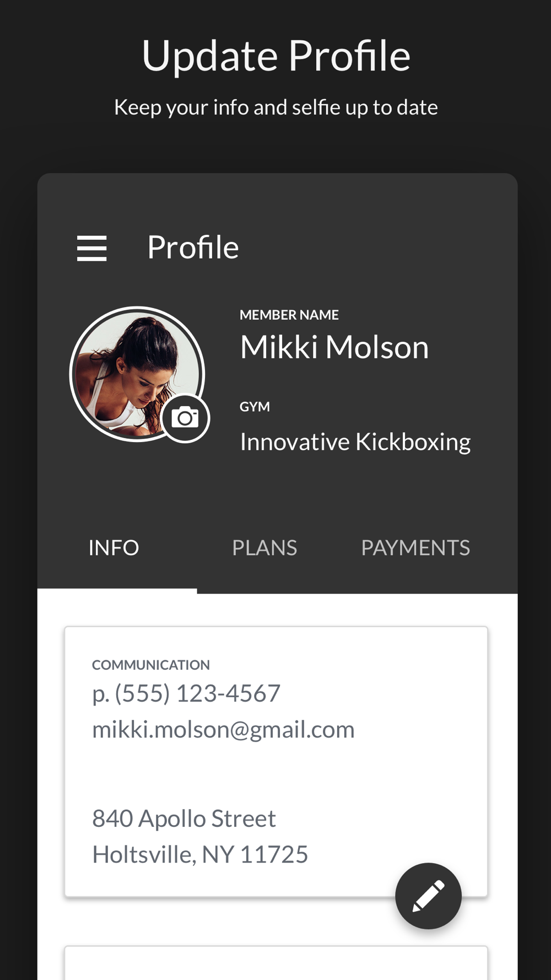
Task: Tap the phone number (555) 123-4567
Action: coord(186,693)
